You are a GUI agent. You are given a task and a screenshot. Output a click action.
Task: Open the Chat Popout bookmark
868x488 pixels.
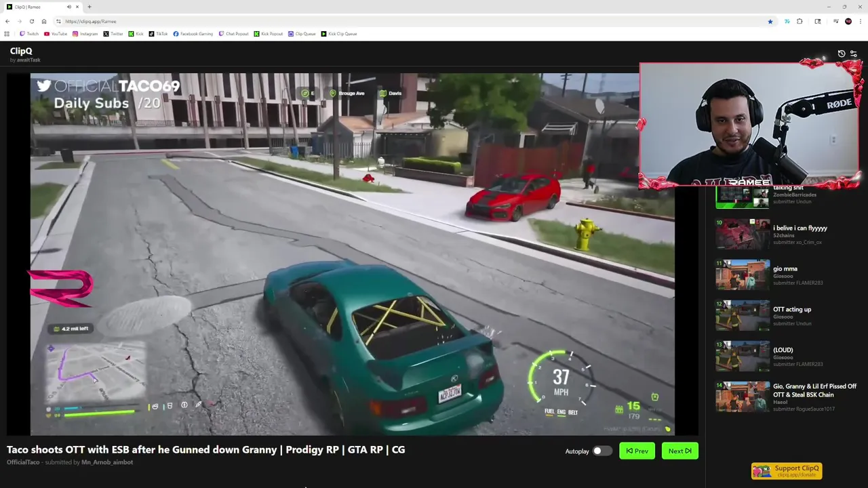(233, 34)
